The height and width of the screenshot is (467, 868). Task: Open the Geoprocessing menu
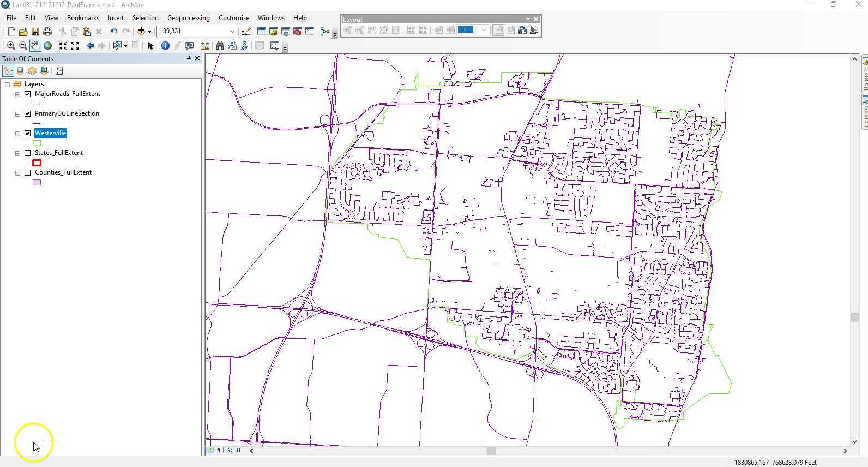(x=188, y=18)
